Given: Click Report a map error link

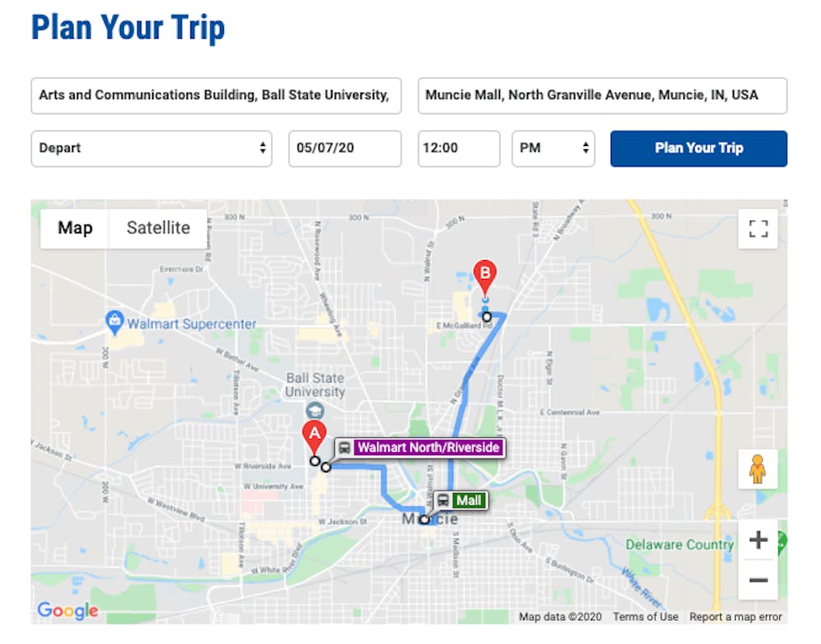Looking at the screenshot, I should point(736,617).
